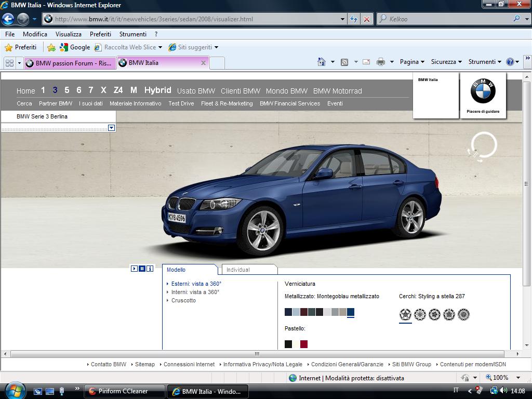Select the dark red metallic paint swatch
This screenshot has width=532, height=399.
[304, 312]
